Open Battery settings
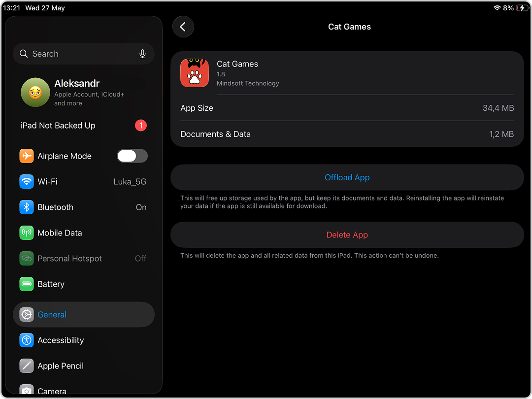Image resolution: width=532 pixels, height=399 pixels. pyautogui.click(x=83, y=284)
